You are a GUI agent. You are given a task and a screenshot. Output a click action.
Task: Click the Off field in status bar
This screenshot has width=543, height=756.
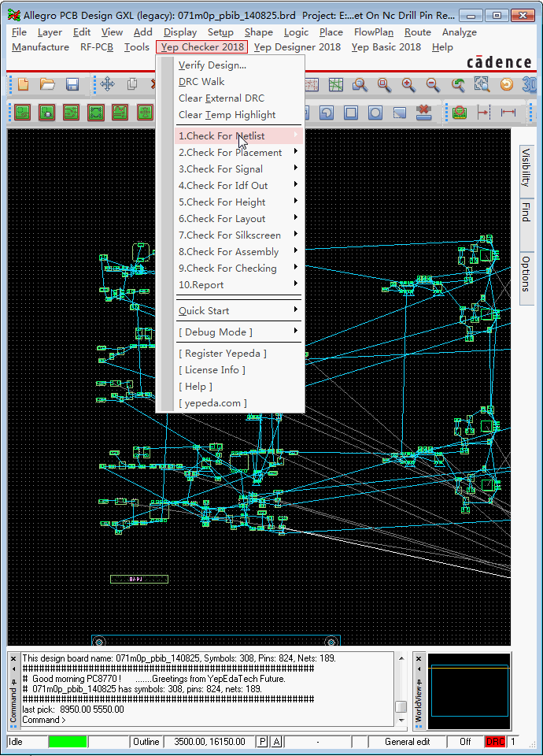(x=465, y=742)
